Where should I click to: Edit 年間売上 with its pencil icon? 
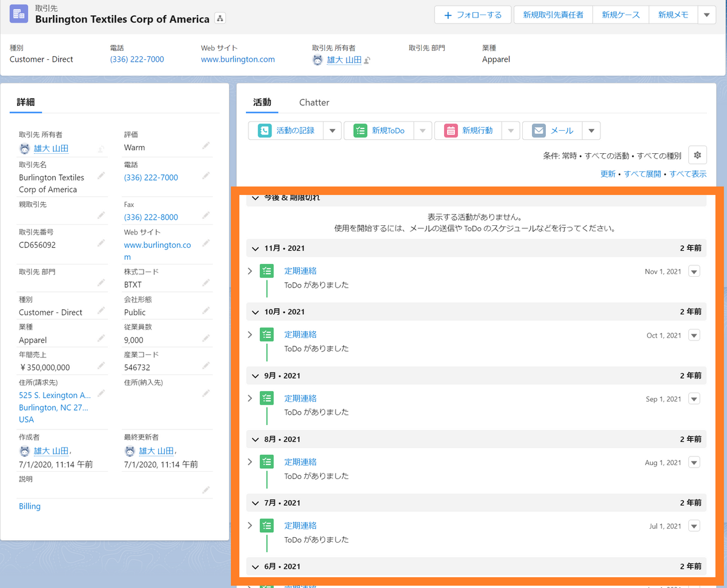pyautogui.click(x=101, y=366)
